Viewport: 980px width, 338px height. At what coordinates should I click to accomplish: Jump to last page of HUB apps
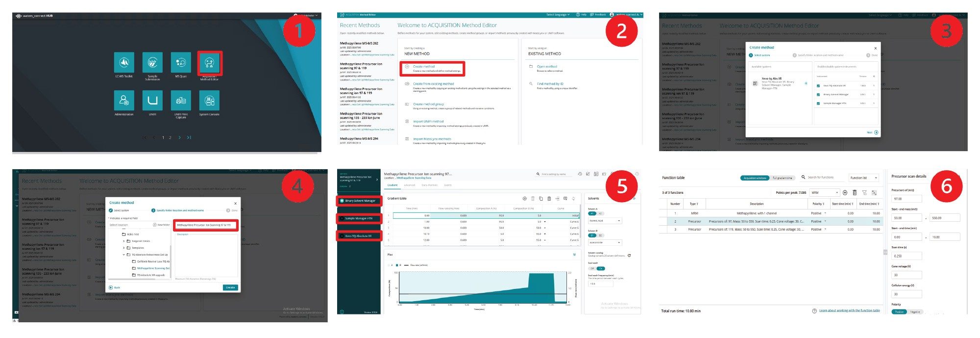point(189,137)
